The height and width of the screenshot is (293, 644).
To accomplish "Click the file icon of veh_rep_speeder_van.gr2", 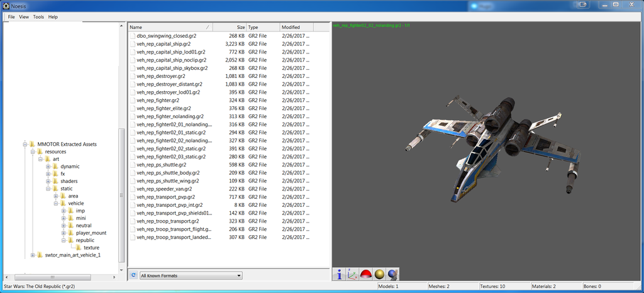I will coord(132,189).
